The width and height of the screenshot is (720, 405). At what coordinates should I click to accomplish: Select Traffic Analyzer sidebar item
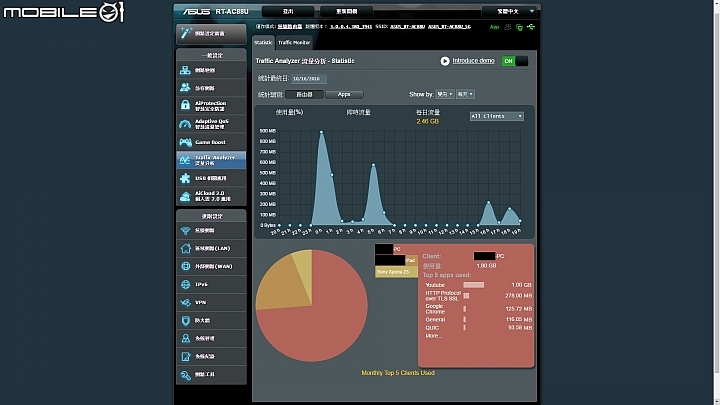tap(211, 160)
